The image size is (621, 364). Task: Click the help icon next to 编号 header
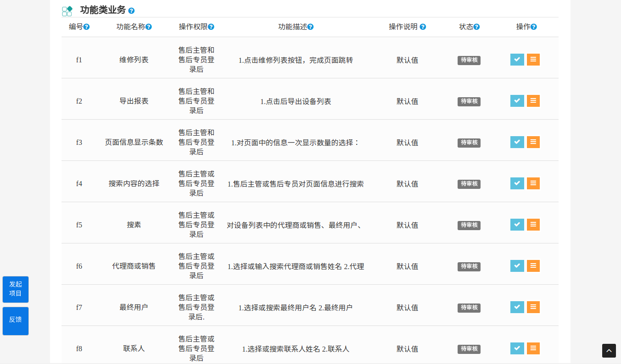pos(86,27)
